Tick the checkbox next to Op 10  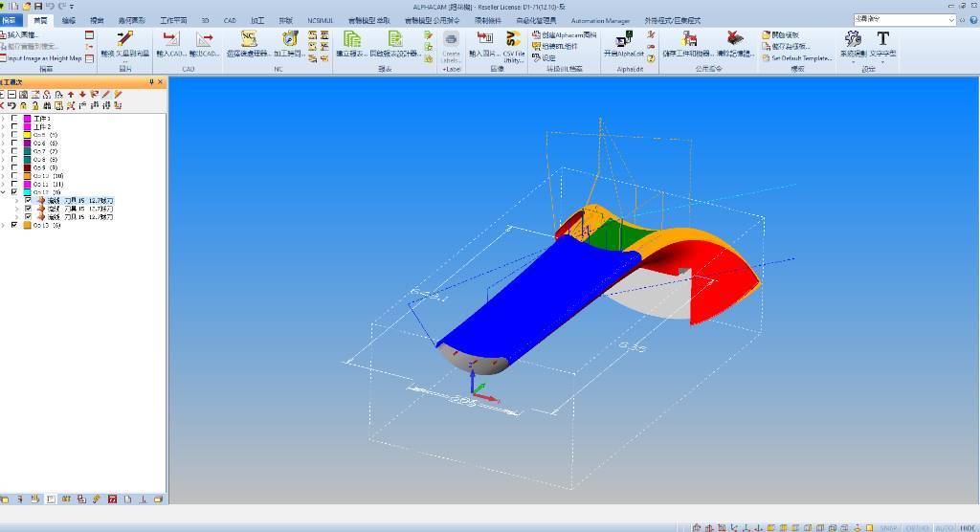click(x=14, y=176)
